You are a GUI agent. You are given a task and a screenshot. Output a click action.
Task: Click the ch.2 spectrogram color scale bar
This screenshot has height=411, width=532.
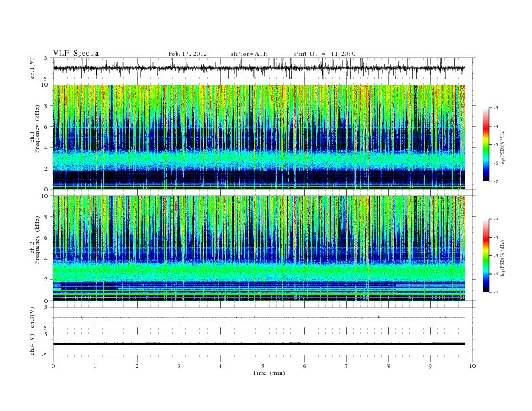click(486, 255)
